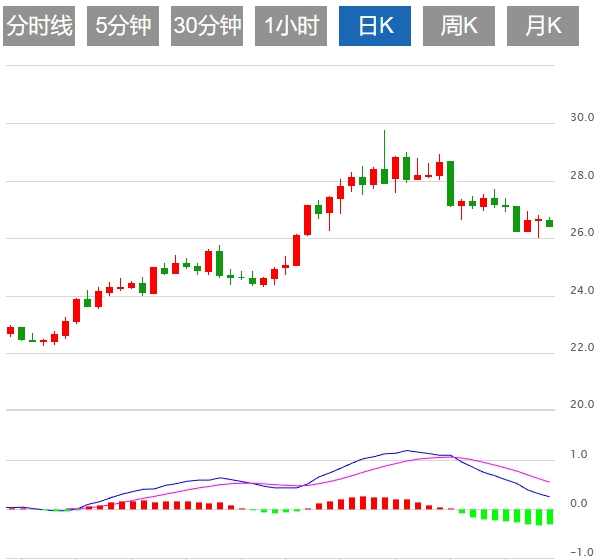Viewport: 609px width, 560px height.
Task: Click the 22.0 price axis label
Action: (581, 347)
